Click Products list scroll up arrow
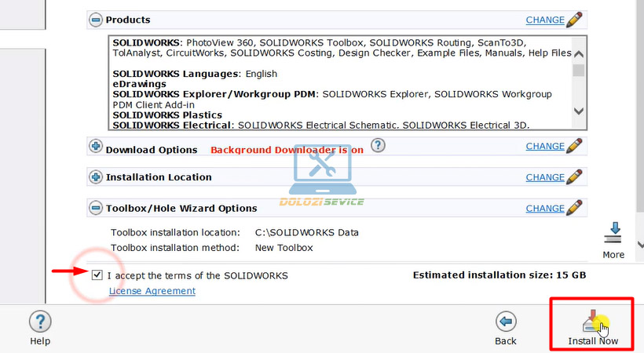Screen dimensions: 644x353 (579, 54)
